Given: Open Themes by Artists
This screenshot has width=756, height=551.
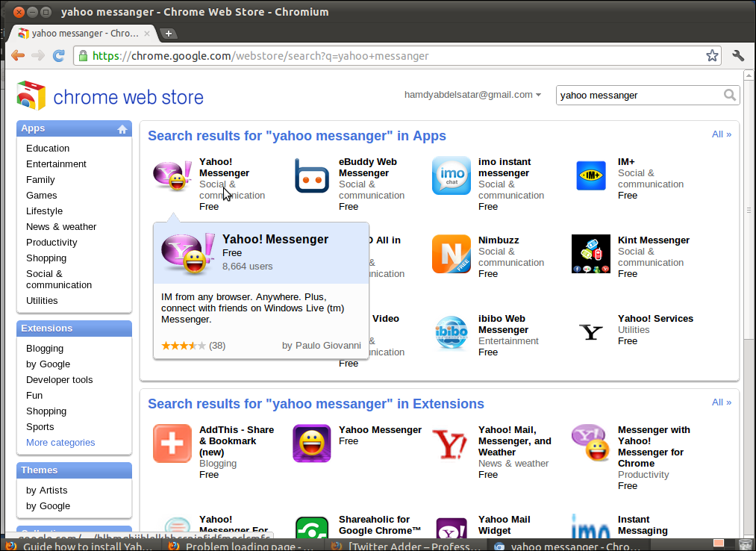Looking at the screenshot, I should tap(47, 491).
